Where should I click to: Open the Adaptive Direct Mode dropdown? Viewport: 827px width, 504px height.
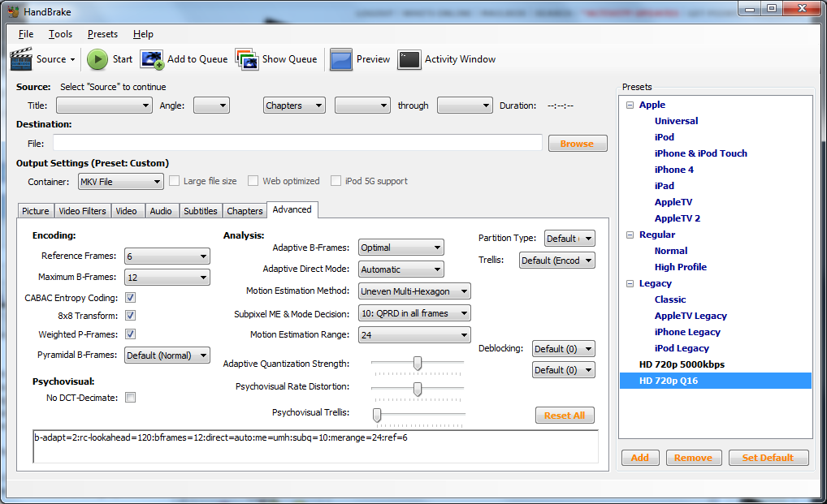401,269
